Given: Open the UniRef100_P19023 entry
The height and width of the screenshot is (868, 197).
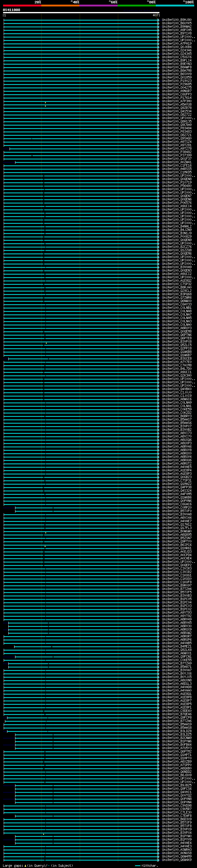Looking at the screenshot, I should pos(177,81).
